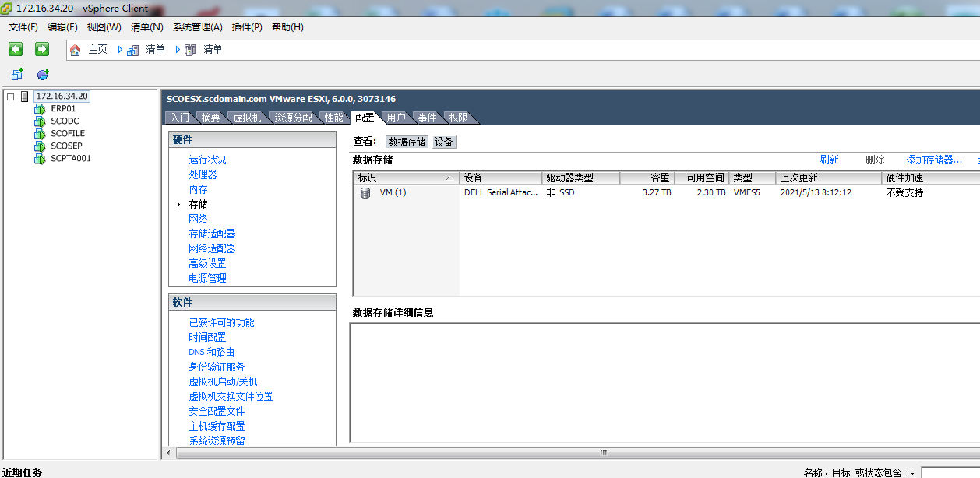The width and height of the screenshot is (980, 478).
Task: Click the 删除 link
Action: click(x=875, y=160)
